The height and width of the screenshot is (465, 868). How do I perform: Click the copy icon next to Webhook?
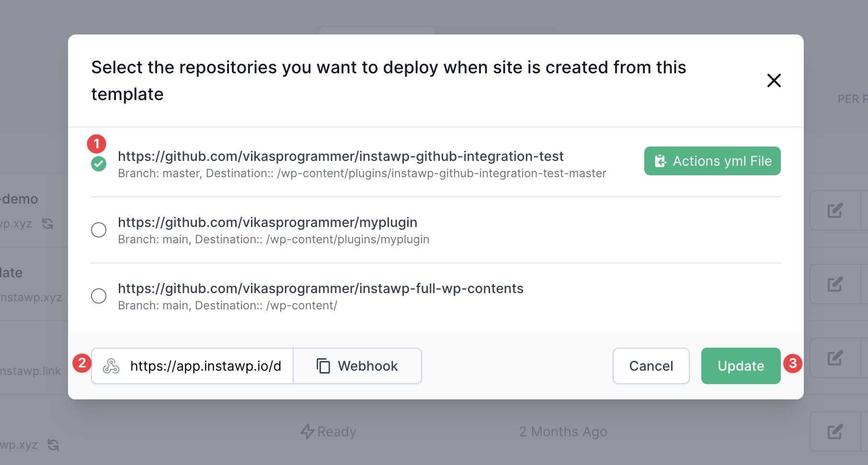click(x=323, y=366)
